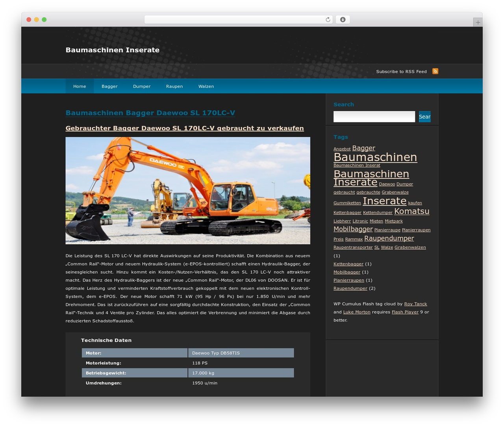Visit the Roy Tanck credit link
The height and width of the screenshot is (427, 504).
415,304
